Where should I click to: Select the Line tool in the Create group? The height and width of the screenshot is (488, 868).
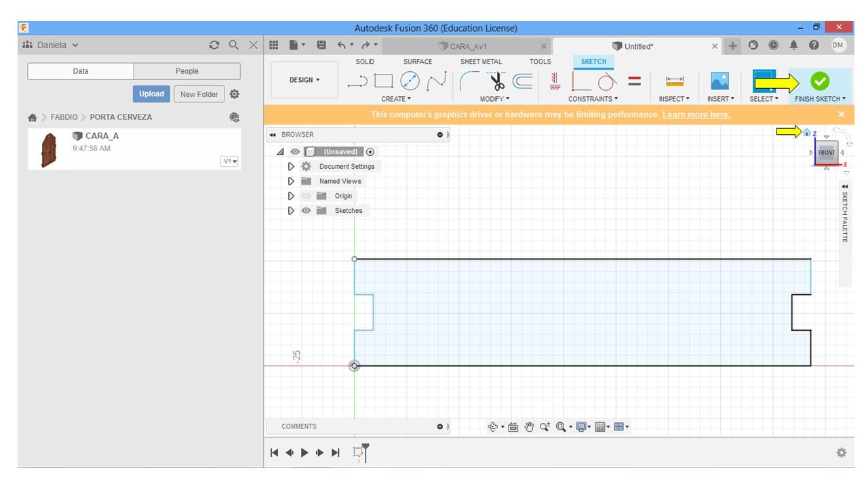[357, 81]
